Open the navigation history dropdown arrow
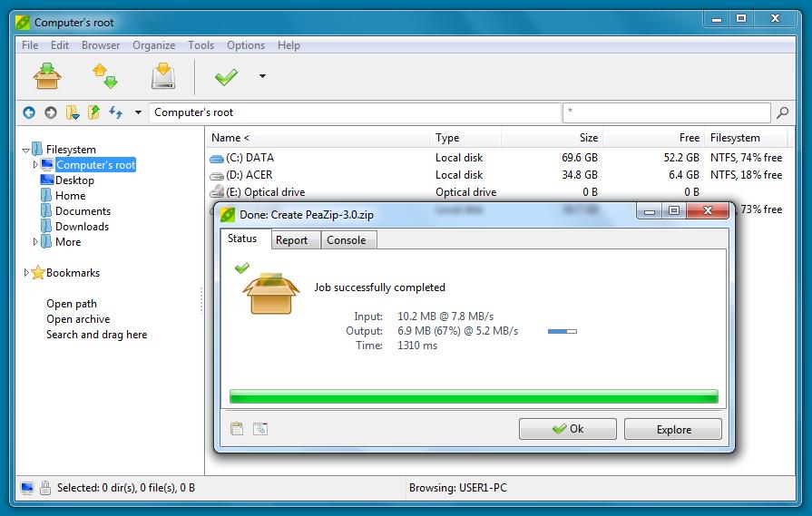Screen dimensions: 812x516 coord(138,112)
